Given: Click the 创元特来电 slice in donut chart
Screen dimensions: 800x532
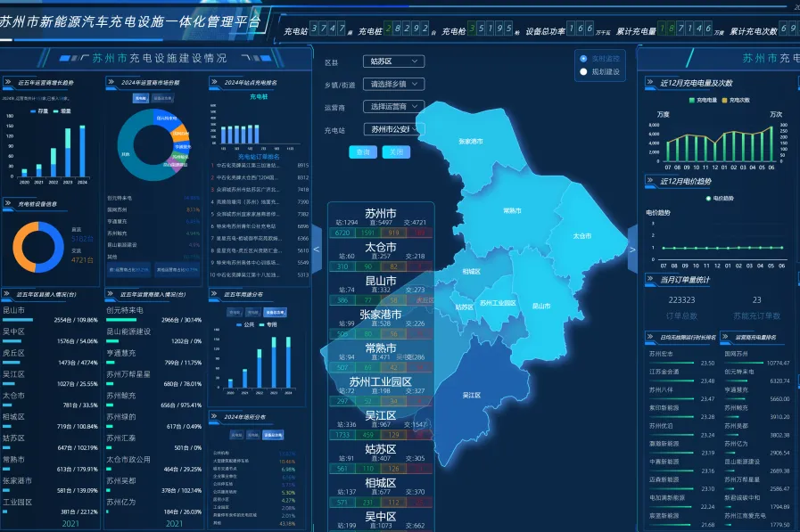Looking at the screenshot, I should tap(167, 118).
